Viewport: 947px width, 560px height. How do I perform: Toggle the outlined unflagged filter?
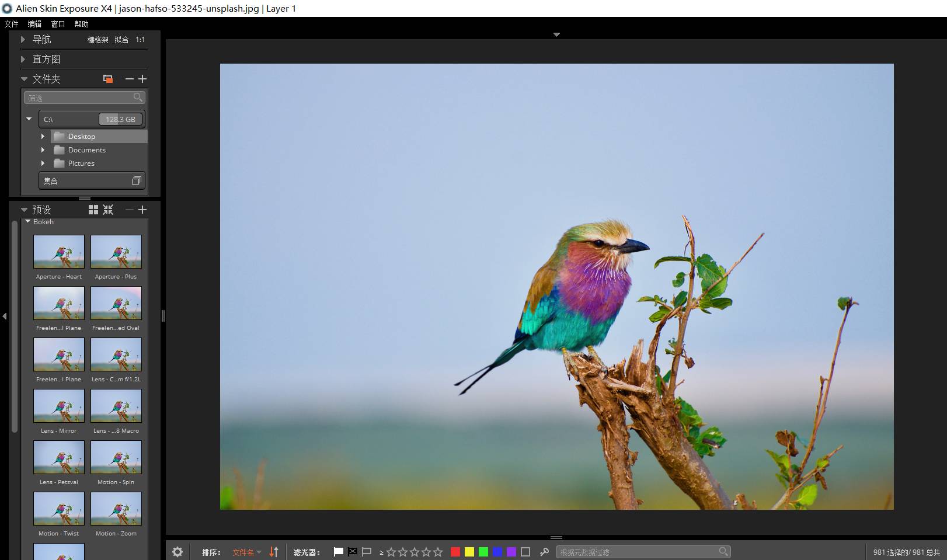click(367, 552)
